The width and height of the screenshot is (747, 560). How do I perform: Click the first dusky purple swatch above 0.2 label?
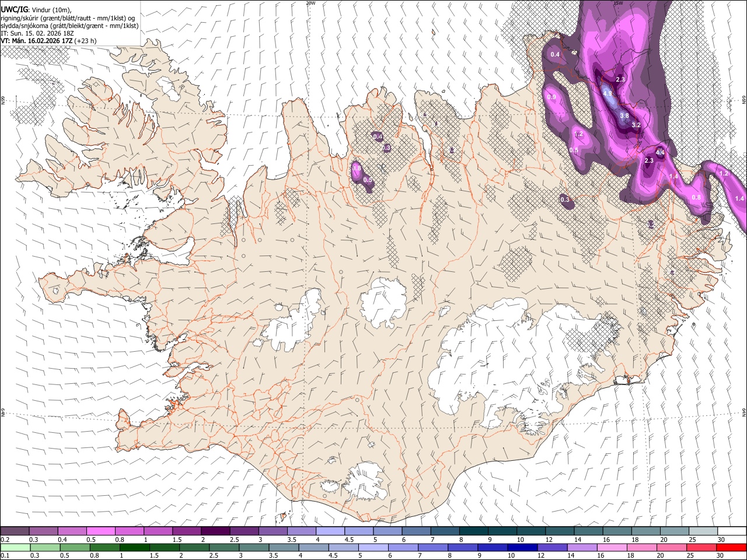(x=15, y=531)
